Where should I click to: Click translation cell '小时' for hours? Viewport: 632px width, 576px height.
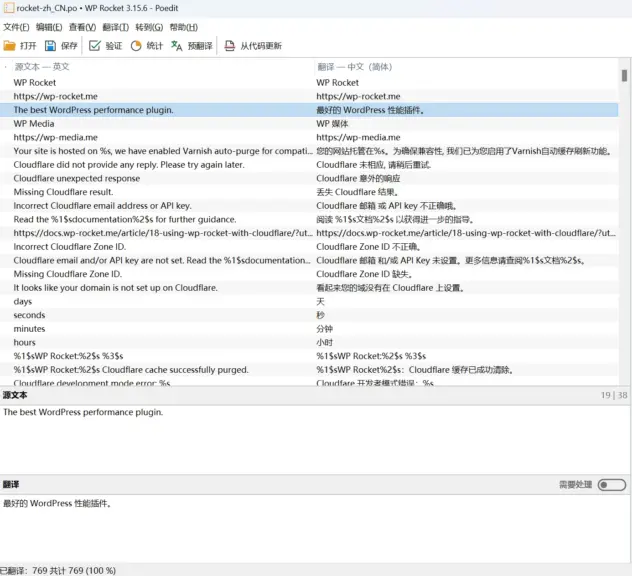tap(324, 343)
